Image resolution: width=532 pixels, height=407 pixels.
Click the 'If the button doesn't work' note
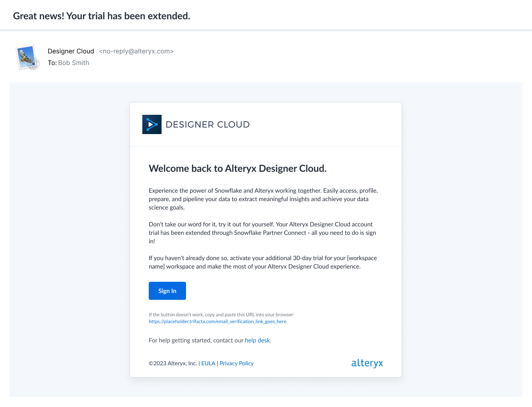tap(221, 315)
